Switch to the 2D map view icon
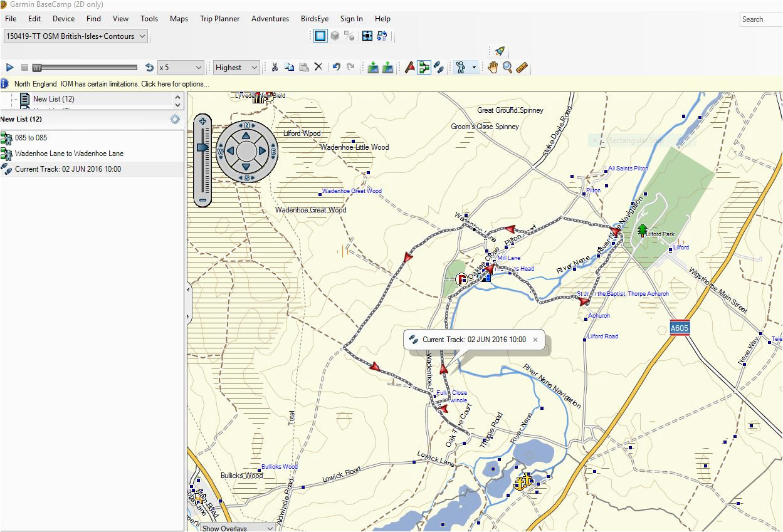Image resolution: width=783 pixels, height=532 pixels. [320, 36]
